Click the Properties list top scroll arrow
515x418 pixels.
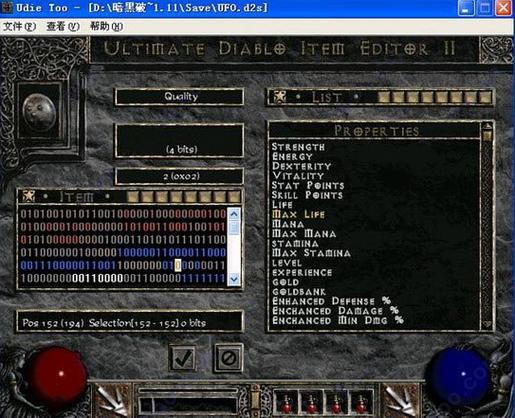[x=487, y=127]
